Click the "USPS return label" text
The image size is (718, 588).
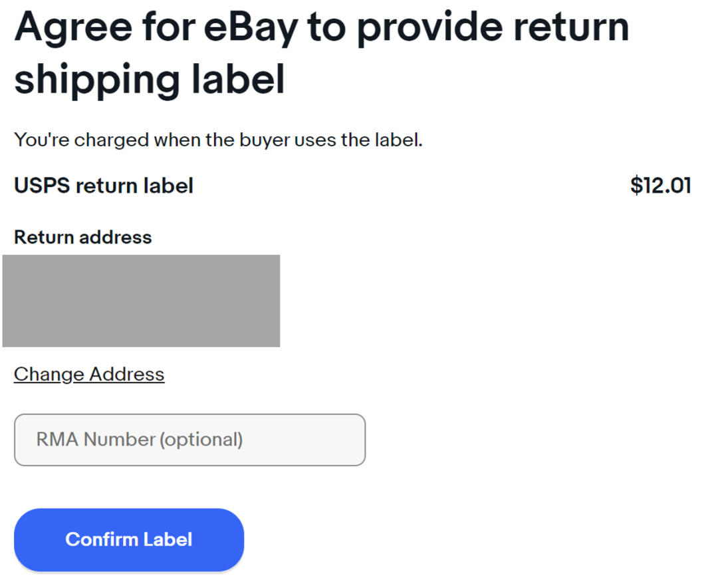pos(104,186)
